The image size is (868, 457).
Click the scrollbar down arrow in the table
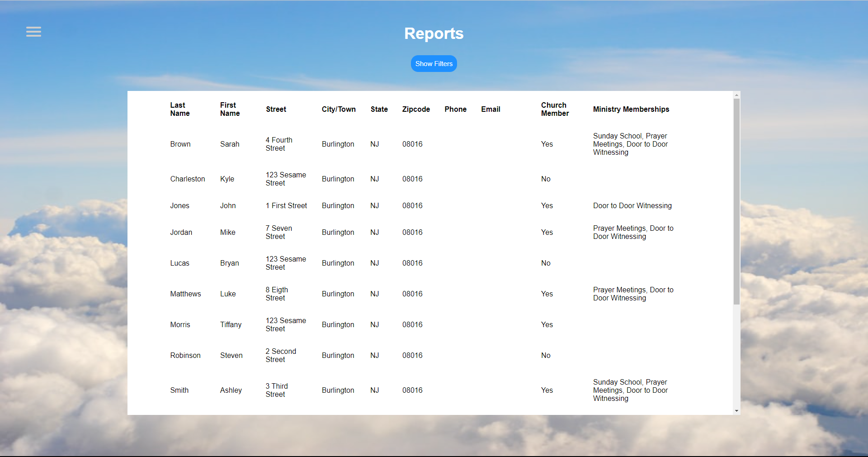point(736,411)
